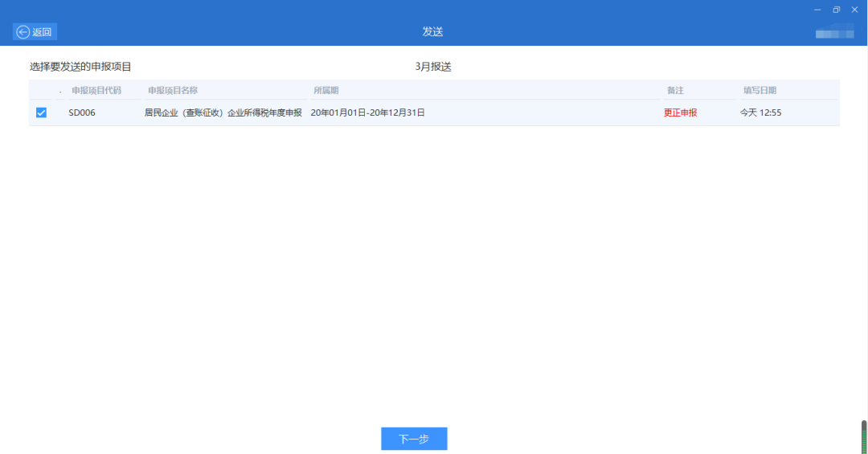Sort by 所属期 column header
Image resolution: width=868 pixels, height=454 pixels.
[326, 90]
